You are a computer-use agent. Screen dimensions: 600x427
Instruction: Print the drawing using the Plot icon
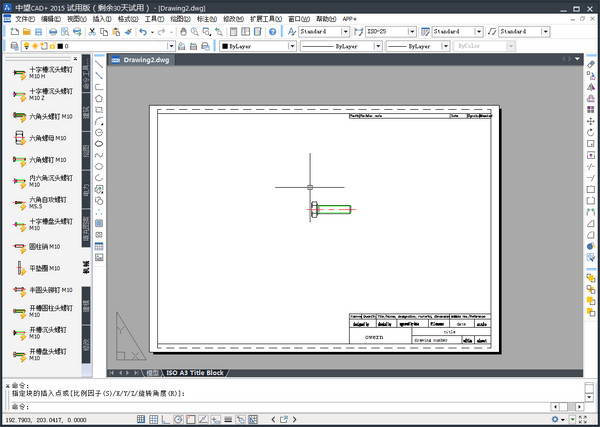pyautogui.click(x=53, y=32)
